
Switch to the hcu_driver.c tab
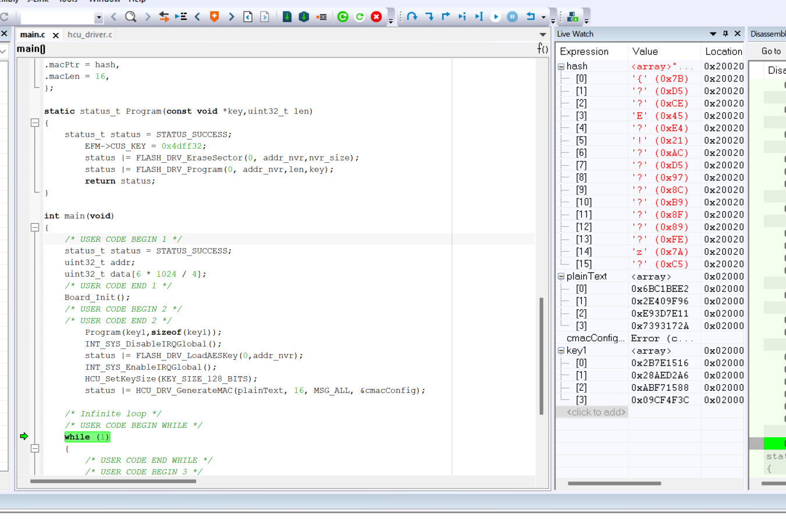(90, 34)
